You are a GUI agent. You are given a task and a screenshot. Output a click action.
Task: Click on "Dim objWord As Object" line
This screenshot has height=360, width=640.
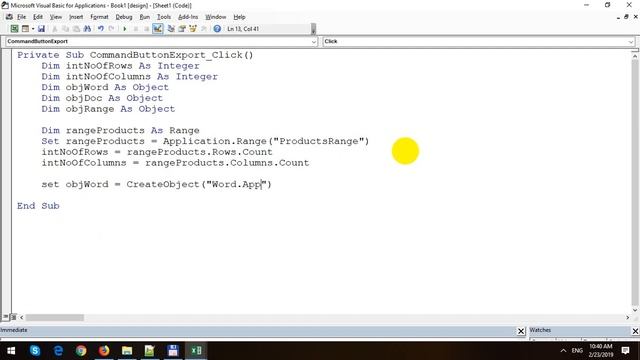105,87
